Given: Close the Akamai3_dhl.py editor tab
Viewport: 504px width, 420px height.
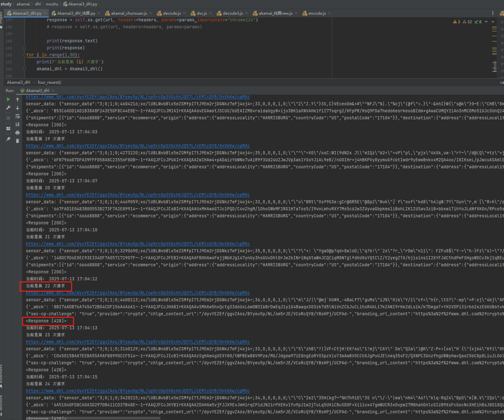Looking at the screenshot, I should tap(45, 13).
